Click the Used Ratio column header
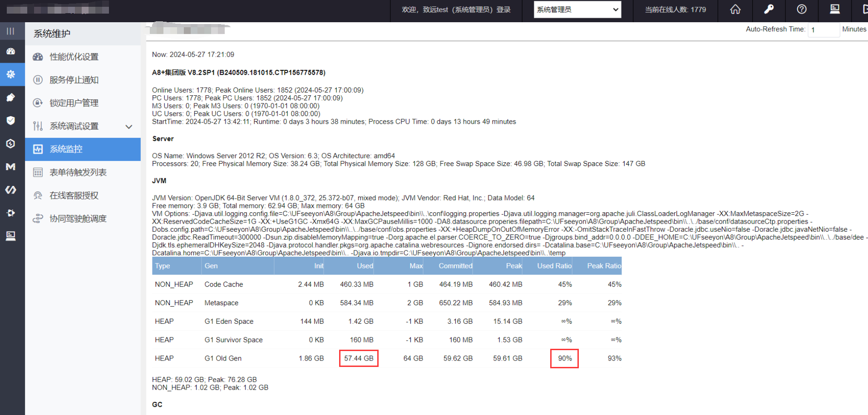This screenshot has width=868, height=415. (x=554, y=266)
